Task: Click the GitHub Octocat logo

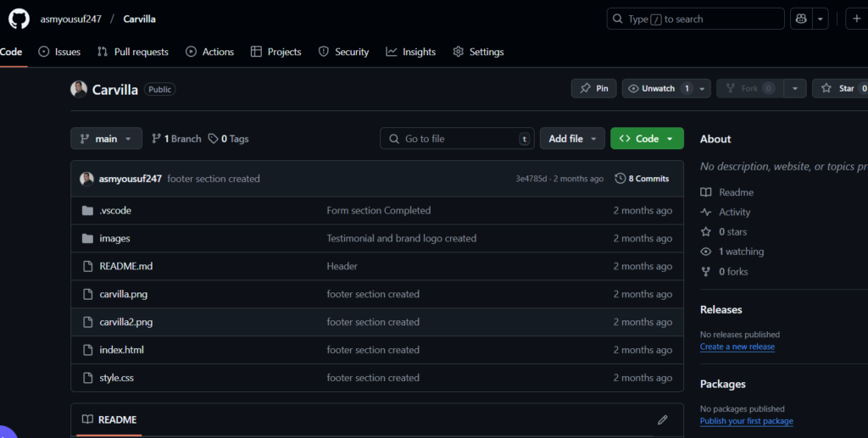Action: pyautogui.click(x=19, y=19)
